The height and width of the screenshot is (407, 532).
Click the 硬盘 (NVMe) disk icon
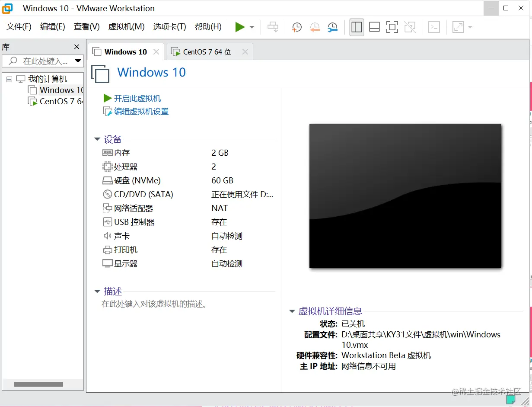tap(107, 180)
